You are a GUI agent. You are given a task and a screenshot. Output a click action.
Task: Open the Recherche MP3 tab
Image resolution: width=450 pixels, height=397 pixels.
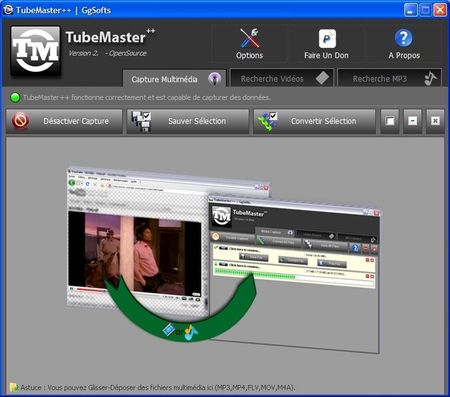390,78
